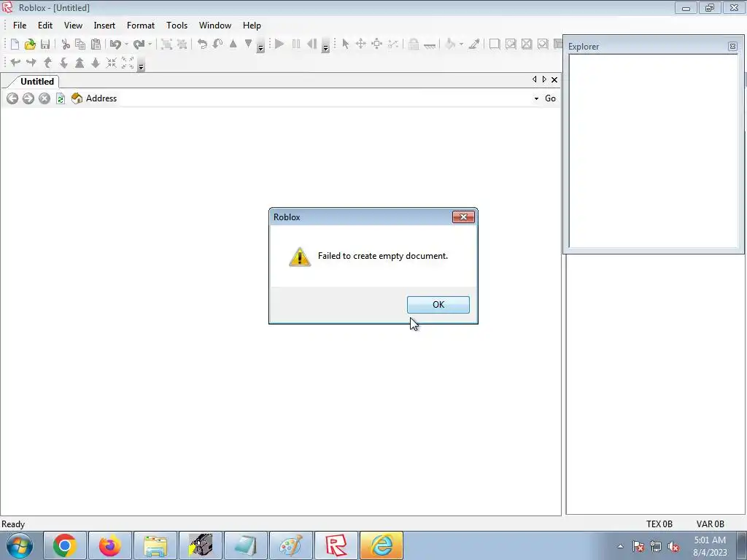Click the upward triangle icon
This screenshot has height=560, width=747.
coord(233,44)
